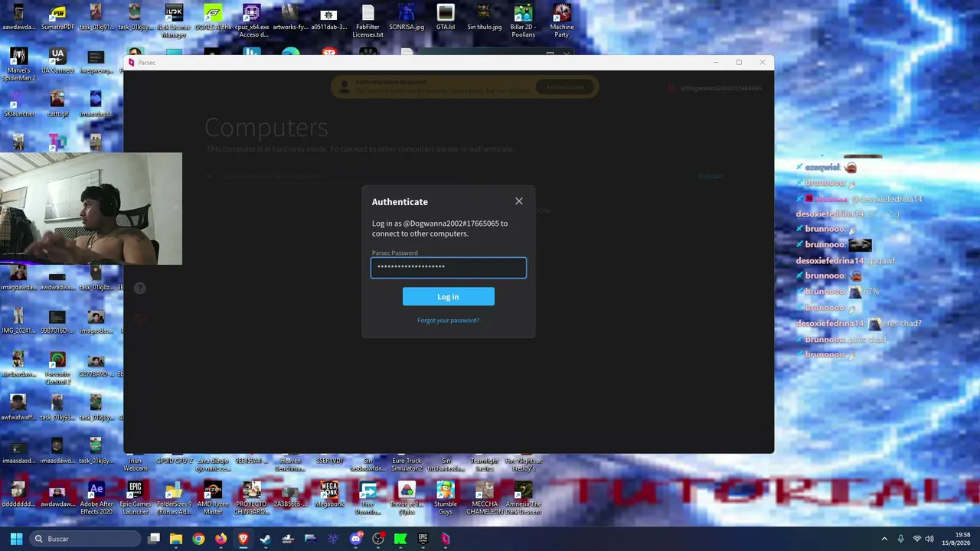Select FabFilter Licenses.txt file

click(x=368, y=21)
